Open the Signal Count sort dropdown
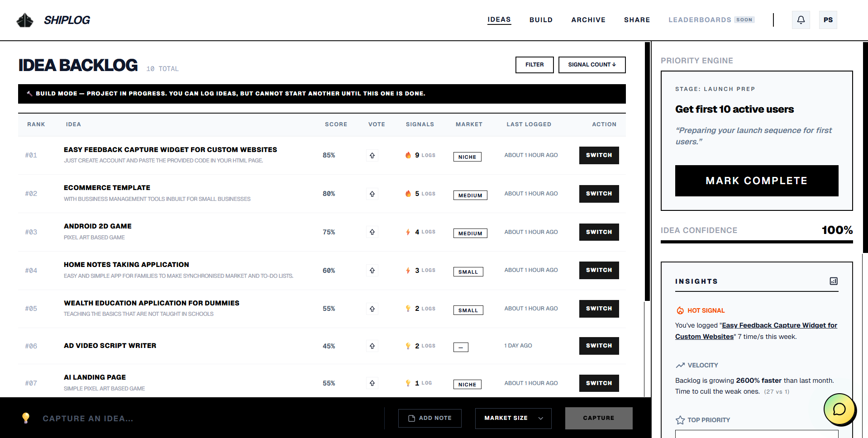Screen dimensions: 868x438 point(591,65)
